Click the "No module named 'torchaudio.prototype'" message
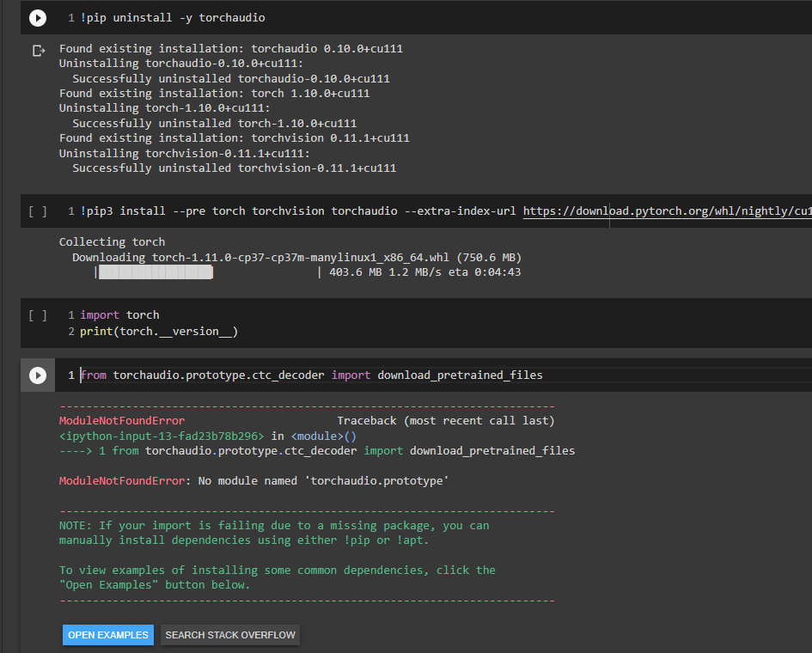This screenshot has height=653, width=812. click(x=323, y=480)
